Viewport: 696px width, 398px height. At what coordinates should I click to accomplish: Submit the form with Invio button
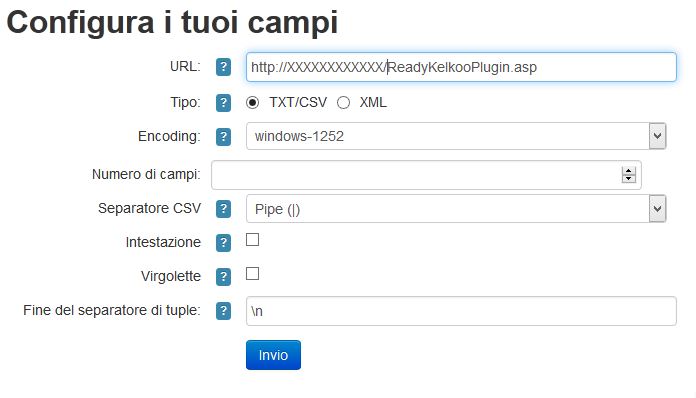(273, 355)
